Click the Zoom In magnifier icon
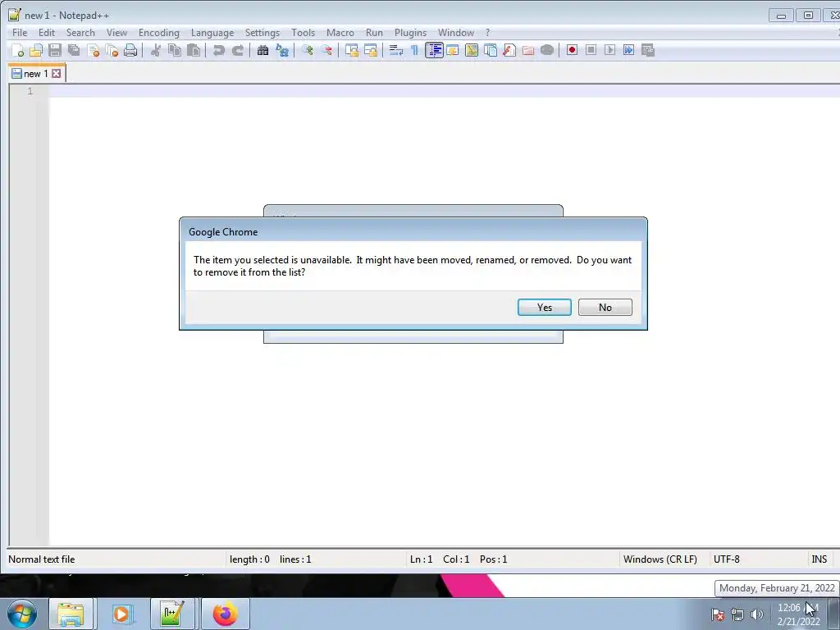Image resolution: width=840 pixels, height=630 pixels. pyautogui.click(x=308, y=50)
